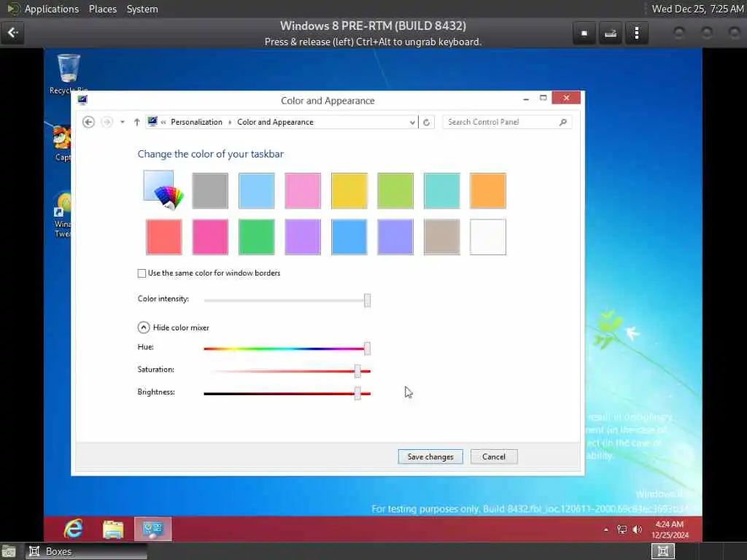The width and height of the screenshot is (747, 560).
Task: Open Internet Explorer from the taskbar
Action: pyautogui.click(x=74, y=529)
